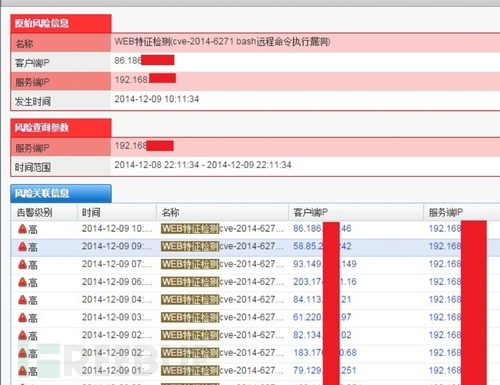This screenshot has width=500, height=385.
Task: Click warning icon in the 07: row
Action: pyautogui.click(x=22, y=264)
